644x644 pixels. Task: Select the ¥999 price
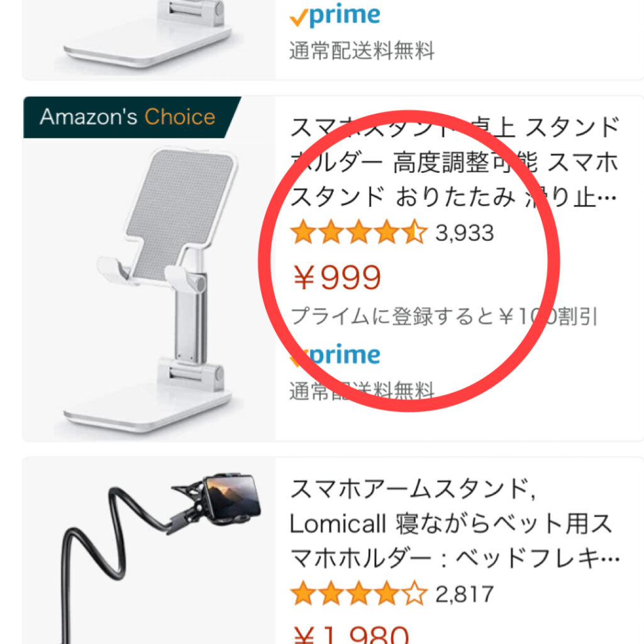337,277
